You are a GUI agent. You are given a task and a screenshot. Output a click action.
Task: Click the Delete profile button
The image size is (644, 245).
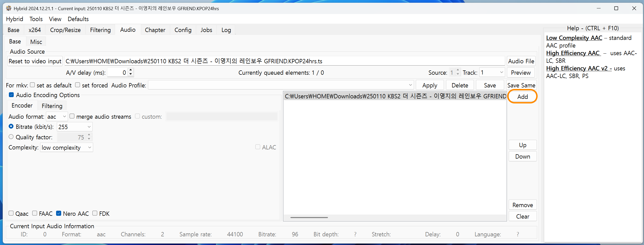[460, 85]
